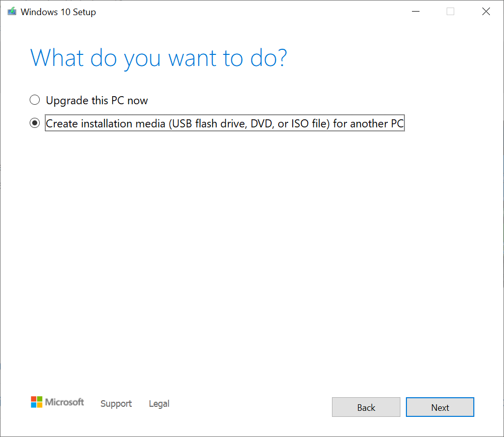Open the Support link
This screenshot has width=504, height=437.
click(116, 404)
